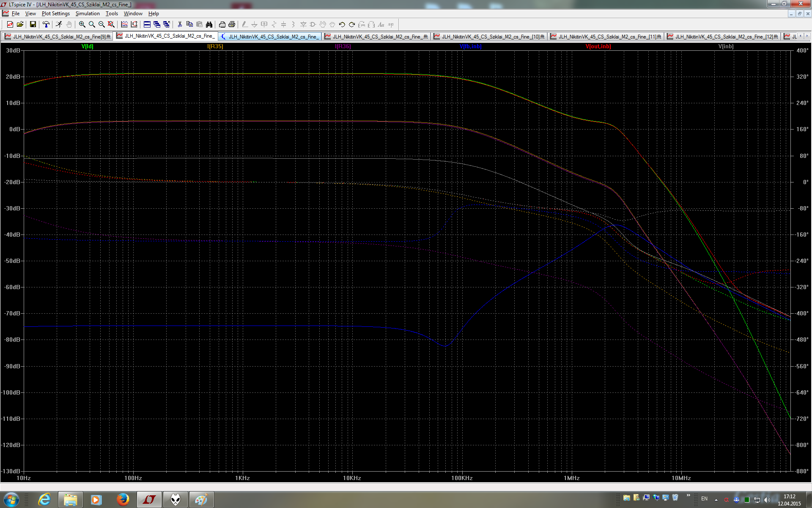Click the EN language indicator
The width and height of the screenshot is (812, 508).
tap(704, 499)
